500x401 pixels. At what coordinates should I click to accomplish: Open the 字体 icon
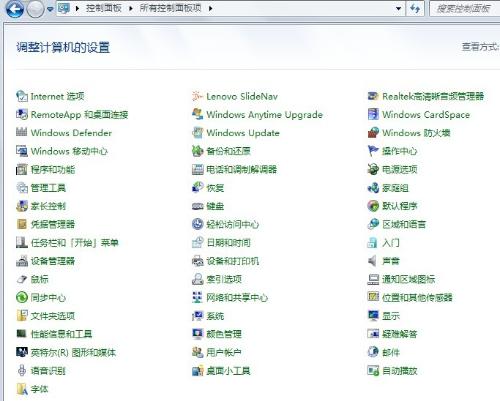[x=22, y=389]
